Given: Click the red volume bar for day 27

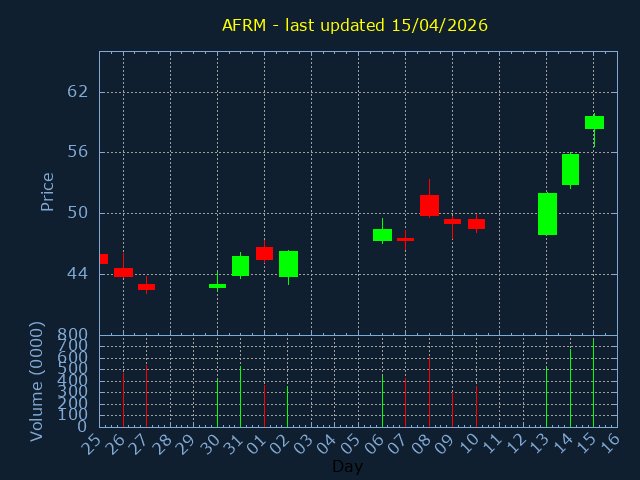Looking at the screenshot, I should pos(146,396).
